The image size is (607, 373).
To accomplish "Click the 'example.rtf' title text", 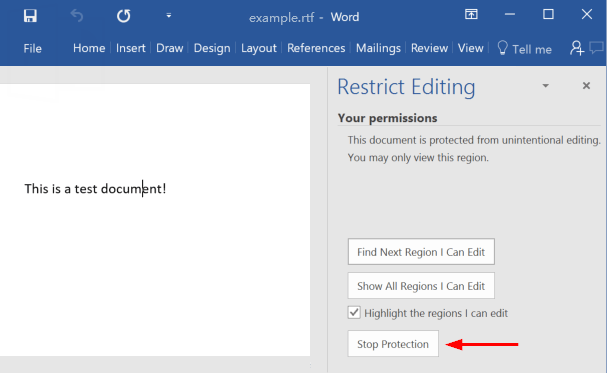I will (x=281, y=18).
